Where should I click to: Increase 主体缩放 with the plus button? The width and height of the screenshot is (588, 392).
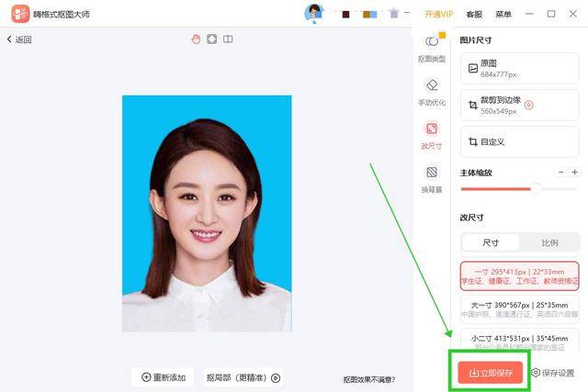click(x=574, y=172)
